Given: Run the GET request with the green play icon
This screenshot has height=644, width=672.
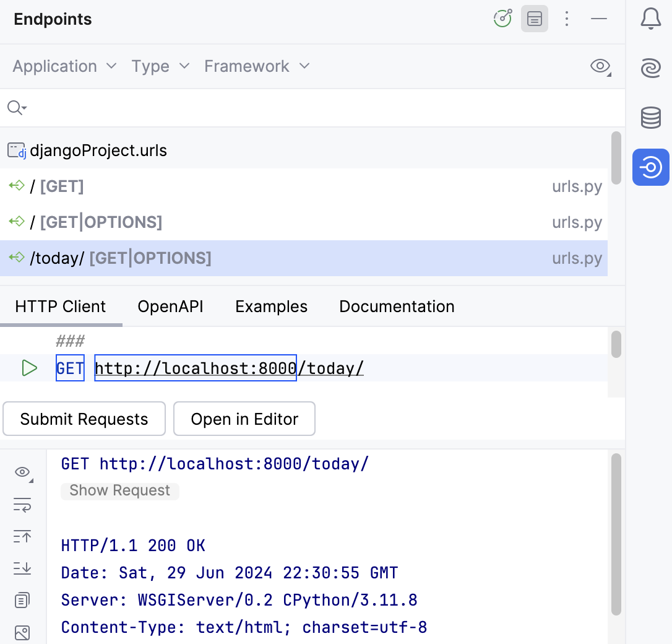Looking at the screenshot, I should point(28,368).
